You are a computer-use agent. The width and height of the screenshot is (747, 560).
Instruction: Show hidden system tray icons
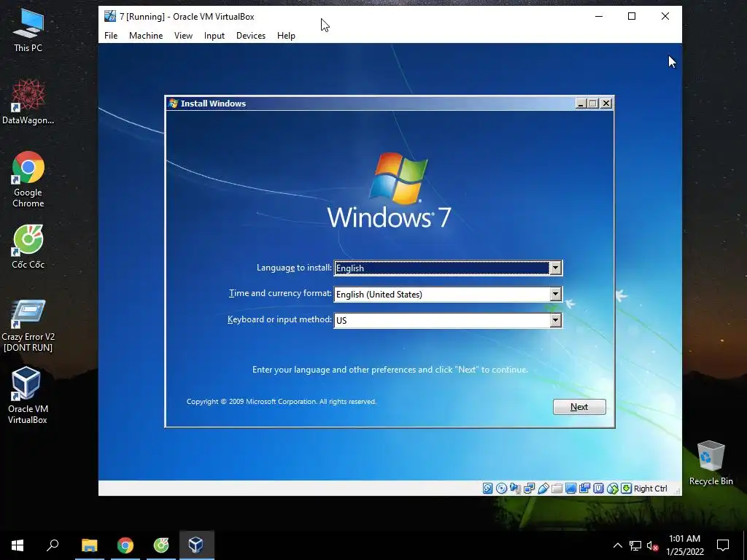(x=617, y=545)
